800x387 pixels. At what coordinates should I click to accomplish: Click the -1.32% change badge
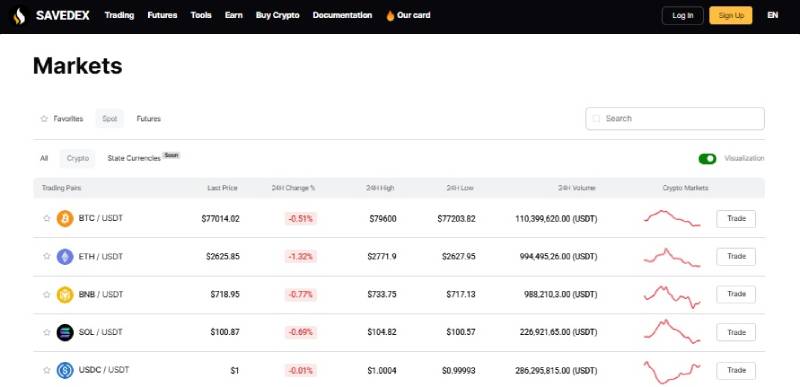301,256
